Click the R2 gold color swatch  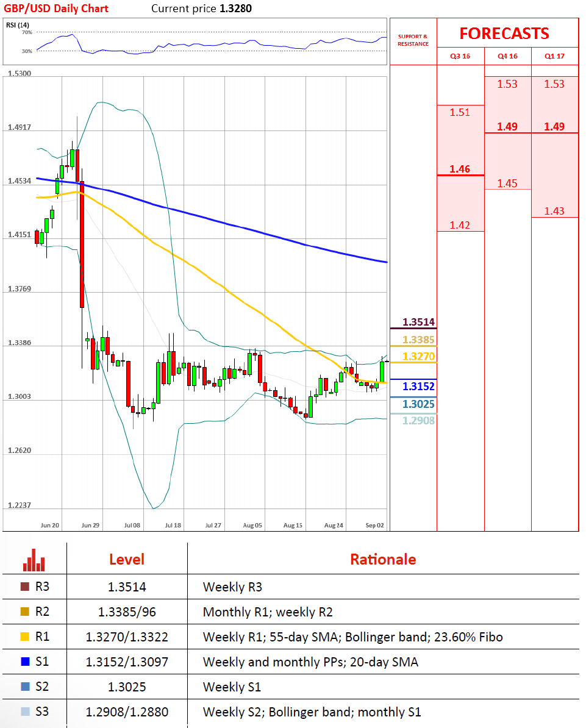25,612
